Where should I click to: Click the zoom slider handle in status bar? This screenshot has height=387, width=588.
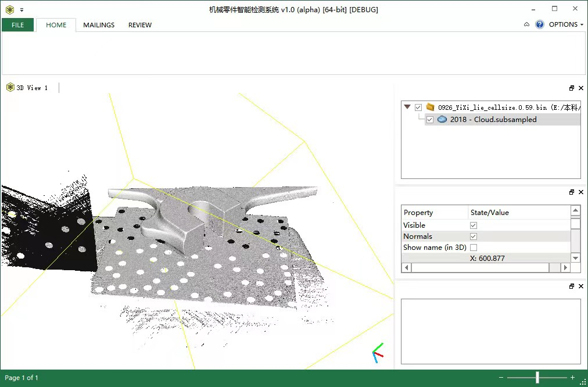click(537, 377)
